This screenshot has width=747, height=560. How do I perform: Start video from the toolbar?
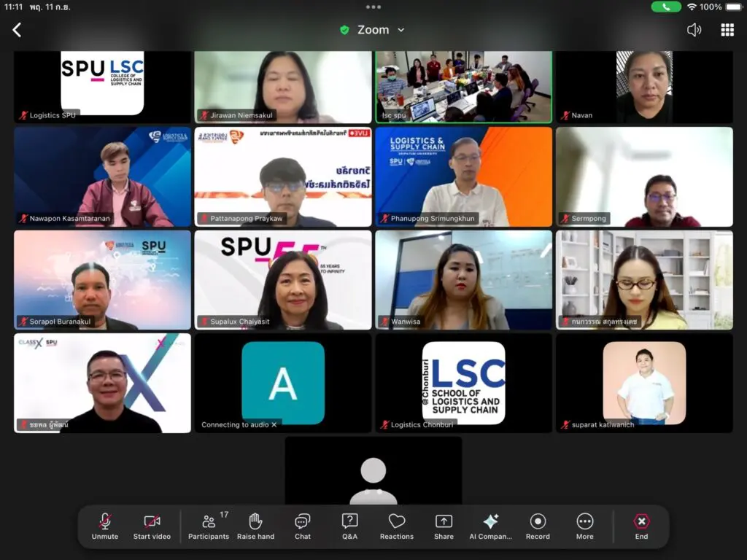[152, 526]
